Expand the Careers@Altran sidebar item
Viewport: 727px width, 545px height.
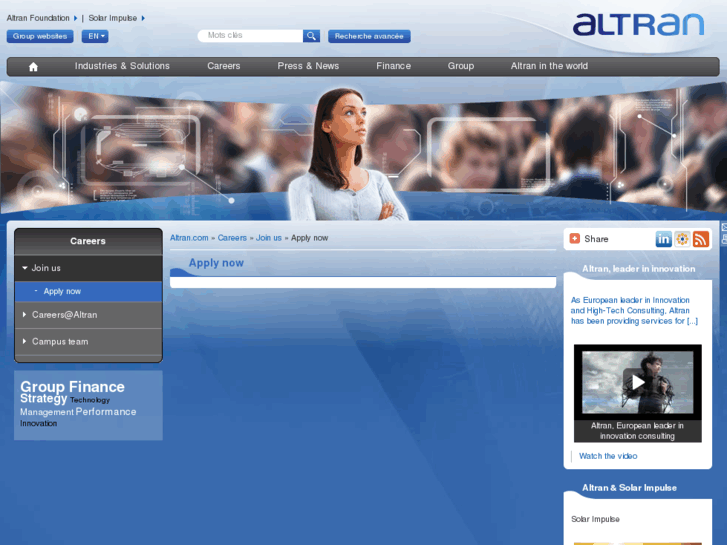[x=88, y=315]
